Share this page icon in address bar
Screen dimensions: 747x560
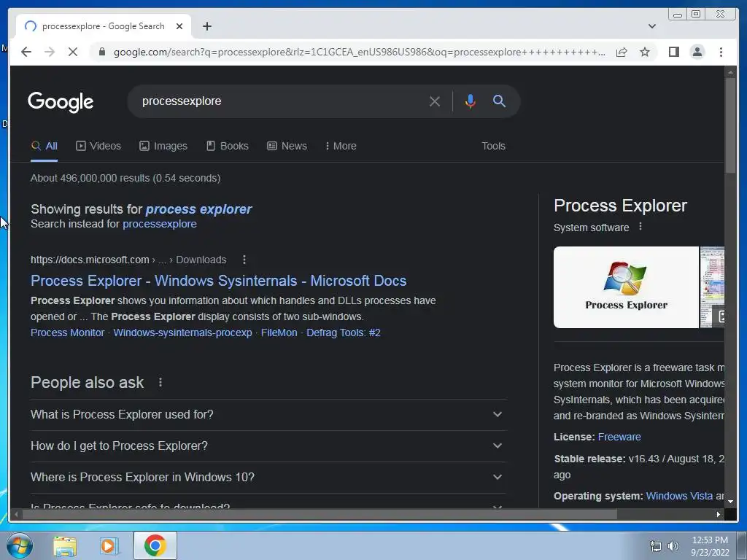[622, 52]
